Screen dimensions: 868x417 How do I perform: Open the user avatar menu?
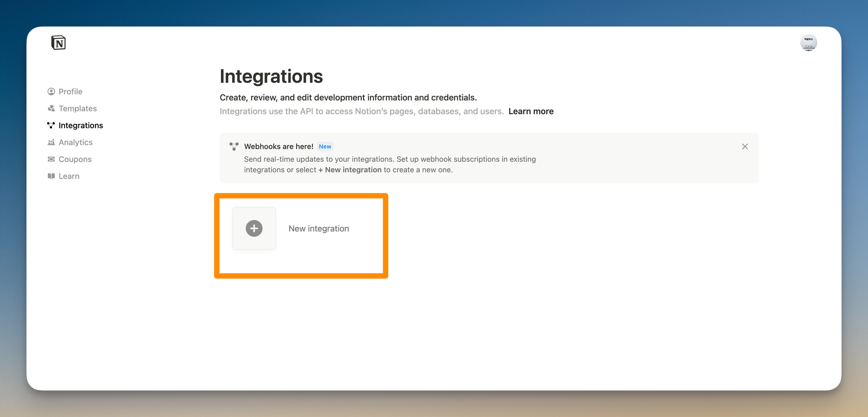pos(808,43)
